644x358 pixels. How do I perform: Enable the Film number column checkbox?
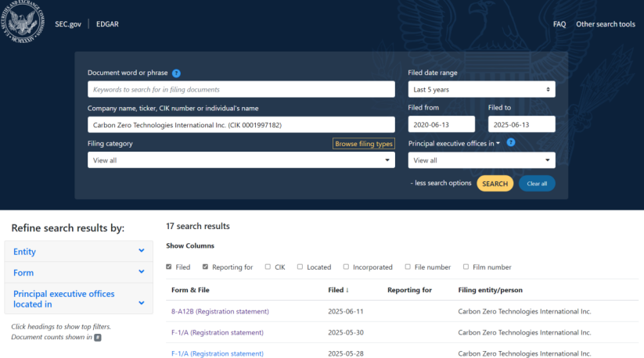click(x=466, y=267)
